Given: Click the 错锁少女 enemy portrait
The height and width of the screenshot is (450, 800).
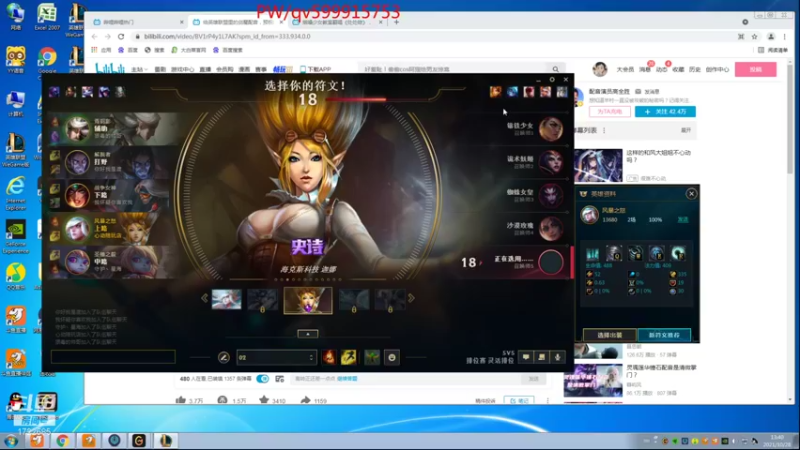Looking at the screenshot, I should pos(551,129).
